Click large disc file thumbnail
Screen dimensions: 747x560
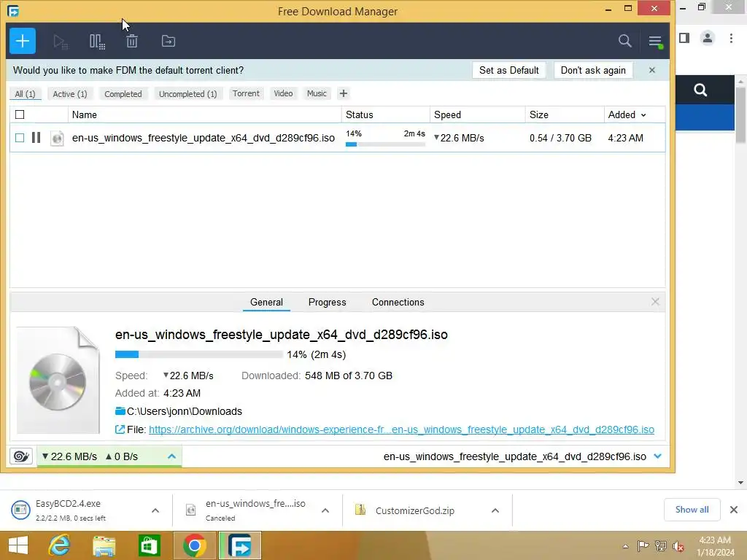58,380
